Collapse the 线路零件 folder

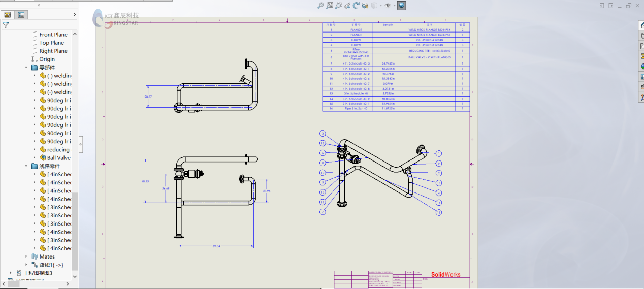(26, 166)
